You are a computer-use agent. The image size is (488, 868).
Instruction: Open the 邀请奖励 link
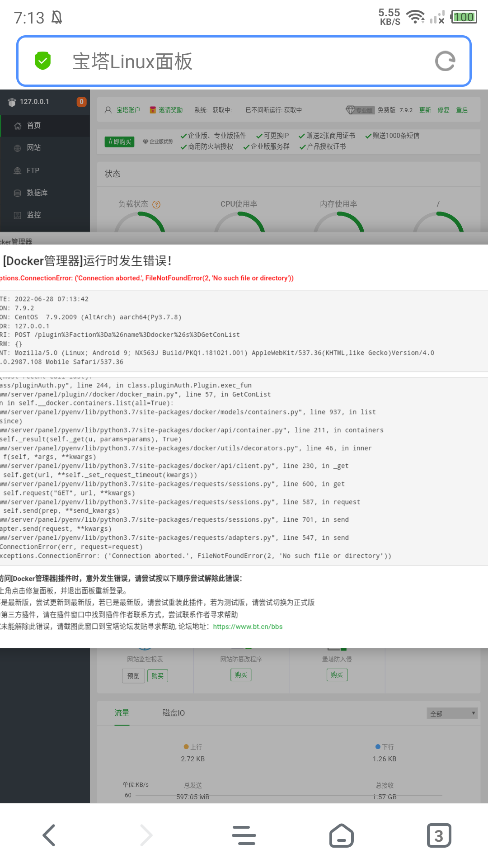[x=171, y=110]
